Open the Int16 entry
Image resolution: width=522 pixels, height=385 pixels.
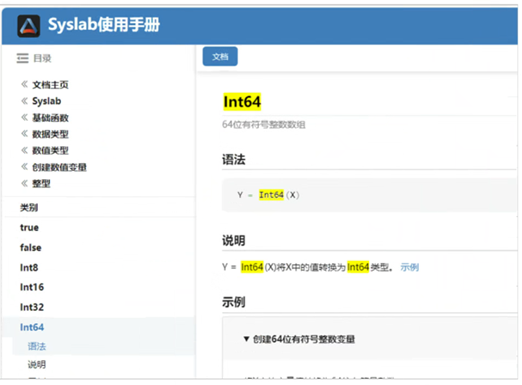pos(32,287)
